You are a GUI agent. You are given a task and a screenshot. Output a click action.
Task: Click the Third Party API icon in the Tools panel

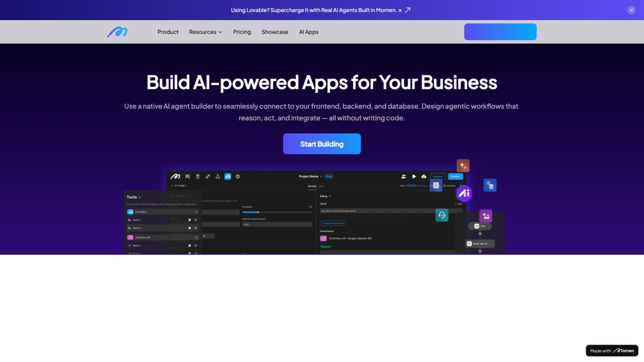(130, 238)
